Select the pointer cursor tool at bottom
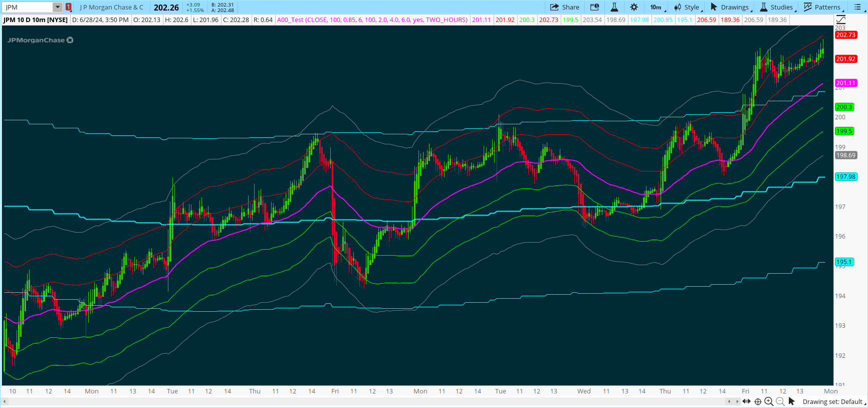 tap(792, 401)
